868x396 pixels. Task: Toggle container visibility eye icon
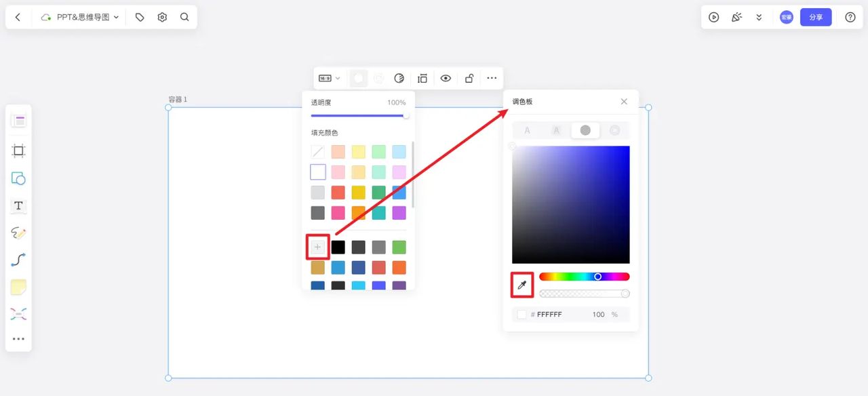[x=446, y=78]
